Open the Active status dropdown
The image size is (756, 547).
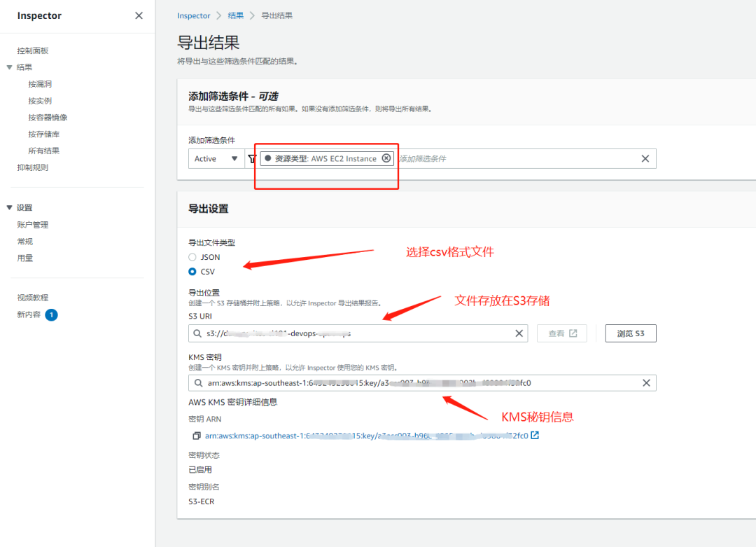216,158
